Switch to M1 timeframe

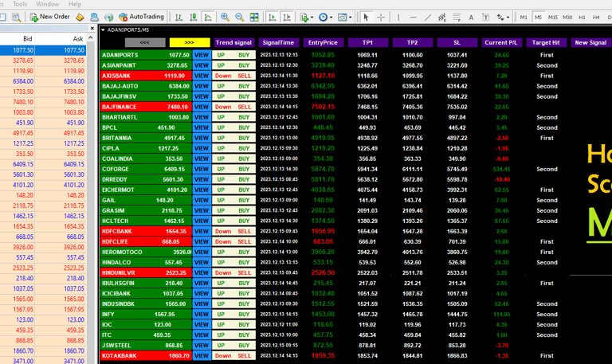[524, 18]
